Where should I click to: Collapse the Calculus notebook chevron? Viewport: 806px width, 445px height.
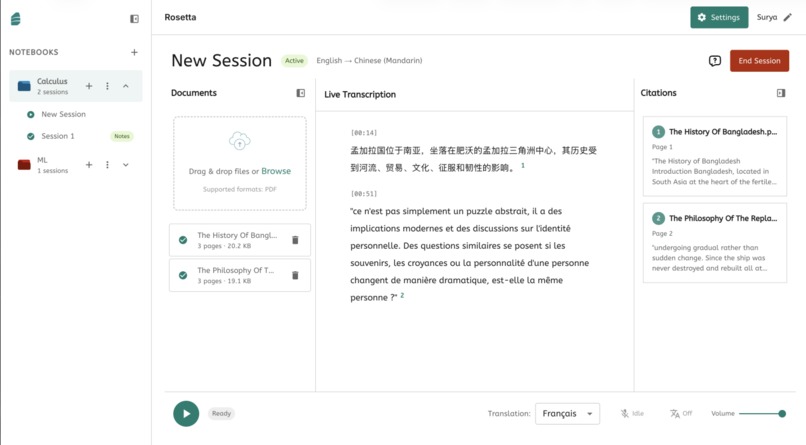(x=125, y=86)
